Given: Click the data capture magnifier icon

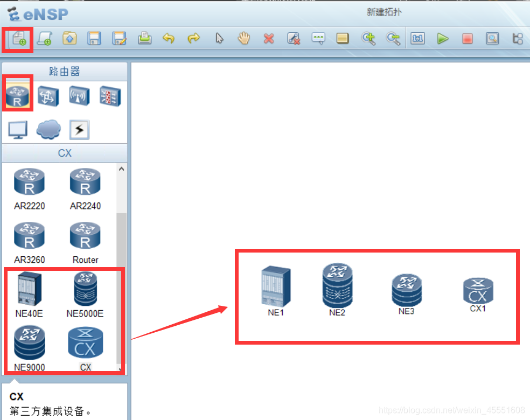Looking at the screenshot, I should tap(492, 38).
